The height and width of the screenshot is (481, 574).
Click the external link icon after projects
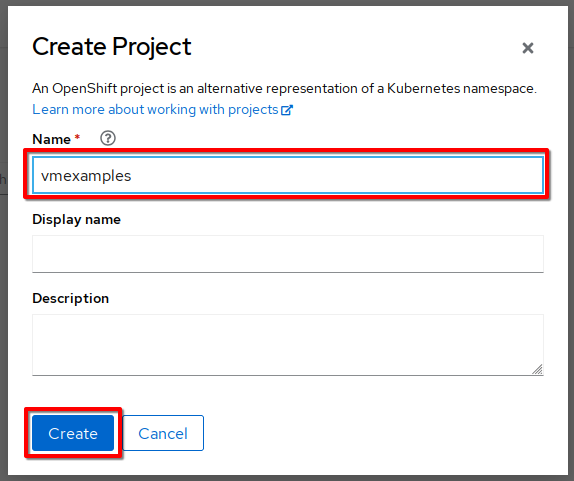click(x=287, y=110)
